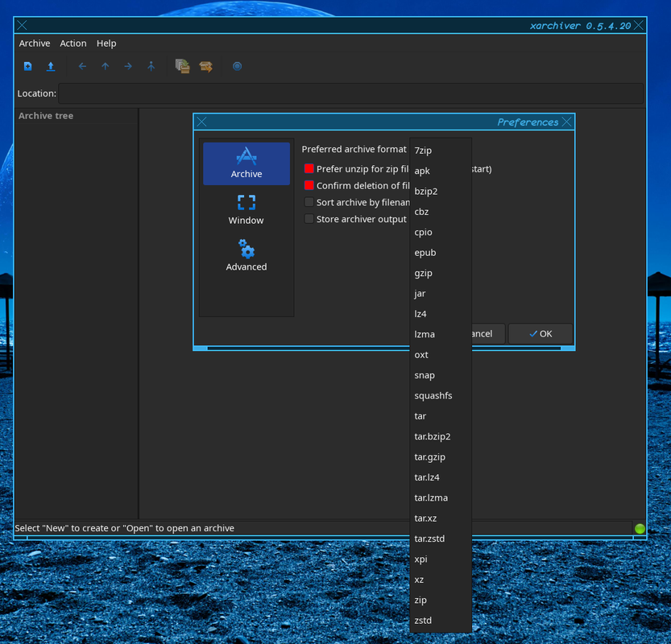
Task: Select the Archive preferences category
Action: (246, 163)
